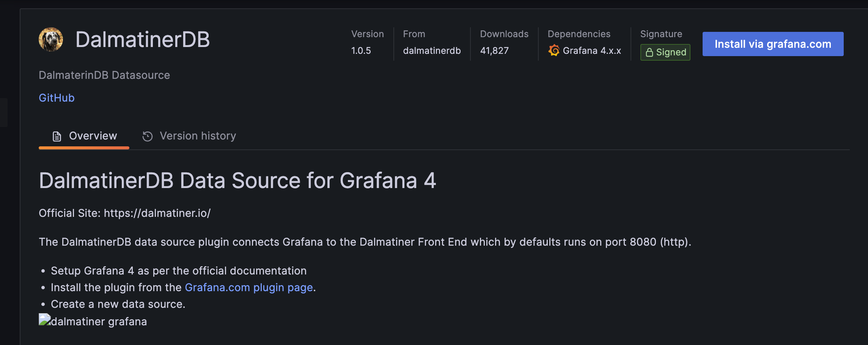Screen dimensions: 868x345
Task: Click the lock icon on the Signed badge
Action: [x=649, y=52]
